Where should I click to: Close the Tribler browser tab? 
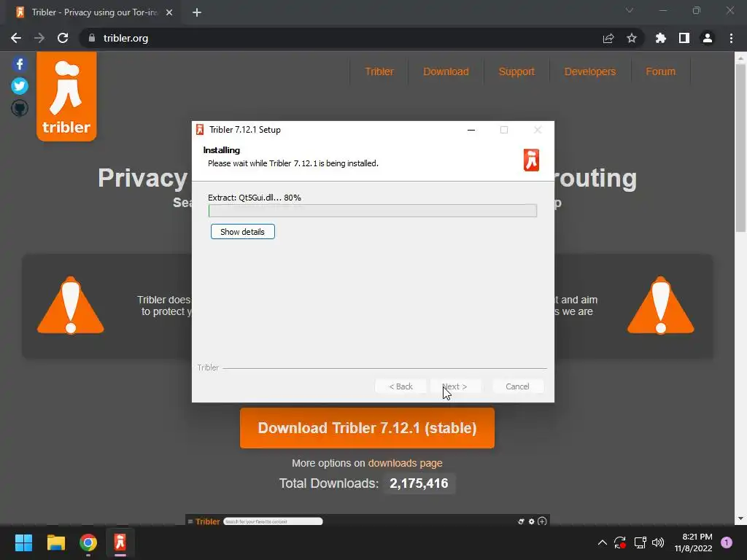169,12
